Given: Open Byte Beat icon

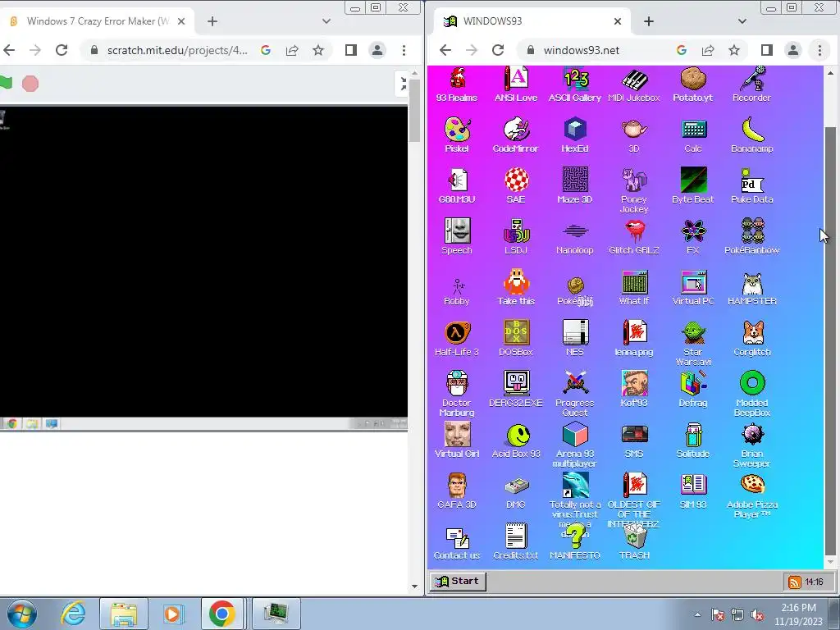Looking at the screenshot, I should pos(692,186).
